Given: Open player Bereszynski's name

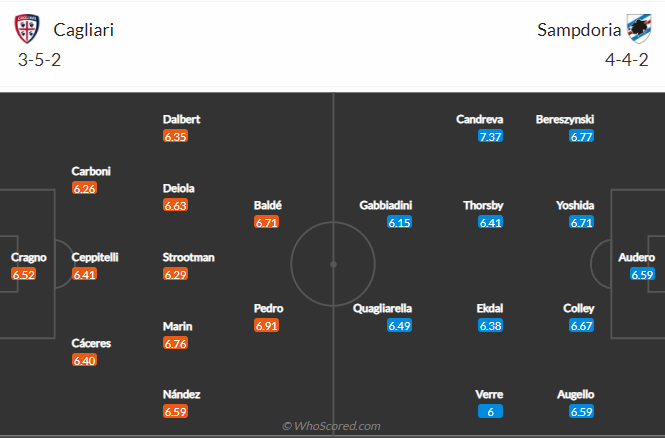Looking at the screenshot, I should click(564, 120).
